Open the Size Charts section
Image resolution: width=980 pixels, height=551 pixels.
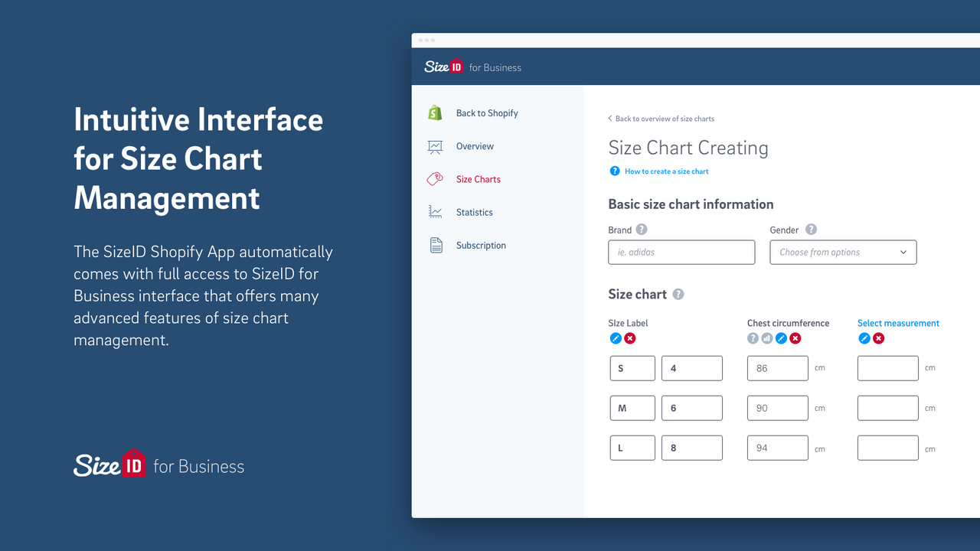(478, 178)
